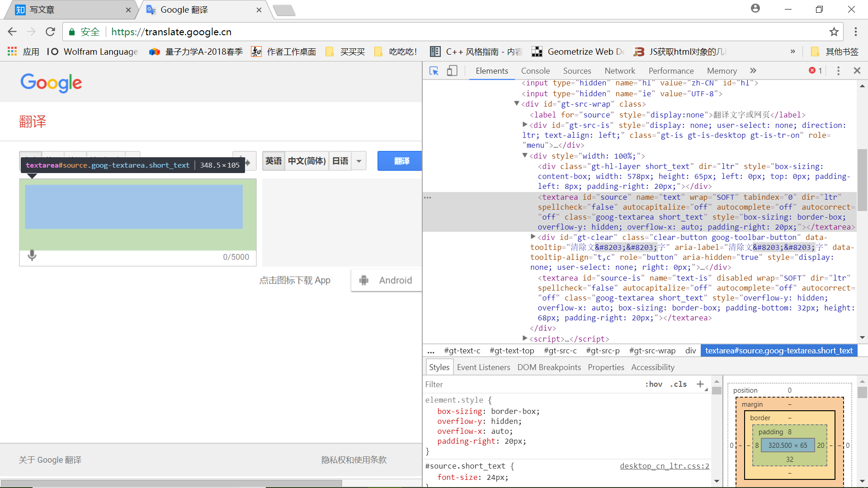The height and width of the screenshot is (488, 868).
Task: Add a new style rule with plus icon
Action: 700,384
